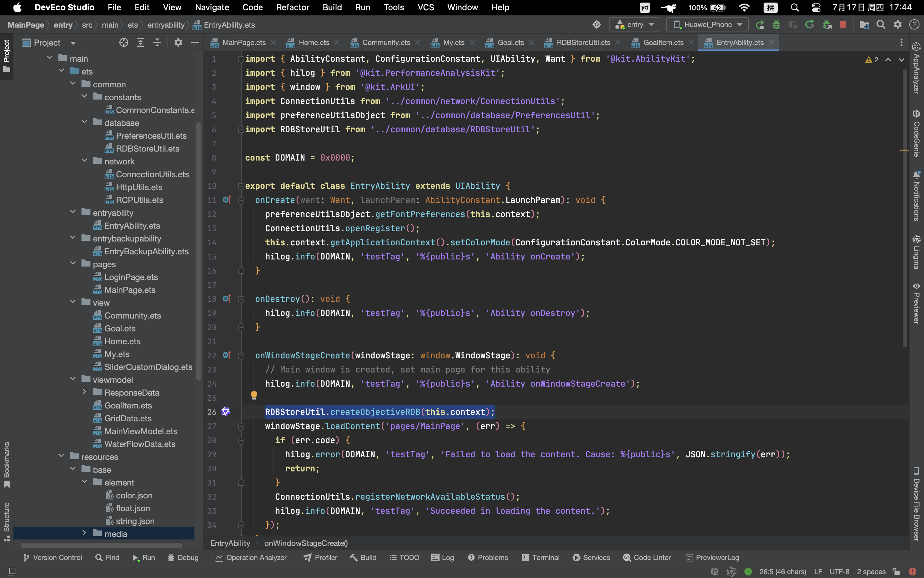Toggle code folding at line 27
The height and width of the screenshot is (578, 924).
(x=241, y=426)
